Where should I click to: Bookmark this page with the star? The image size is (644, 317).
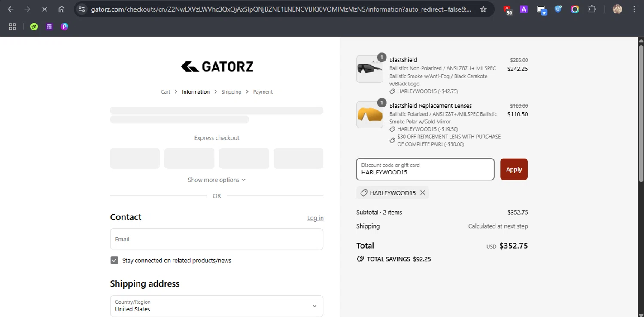pos(483,9)
